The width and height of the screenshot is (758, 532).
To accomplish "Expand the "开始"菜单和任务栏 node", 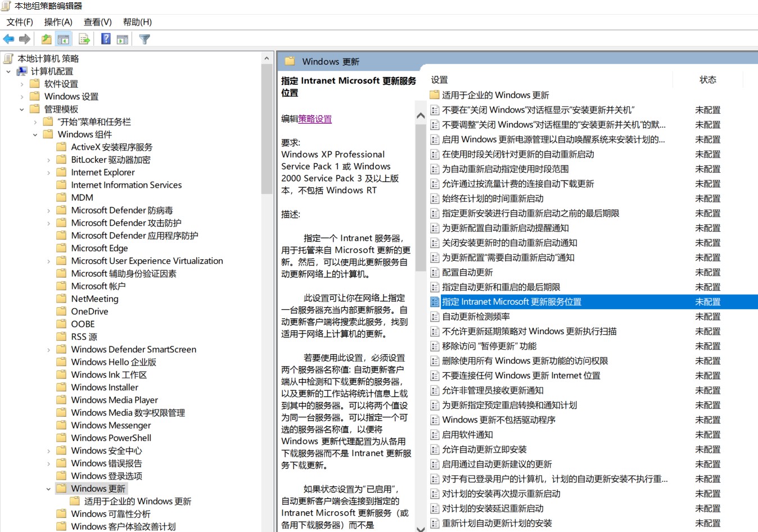I will (x=35, y=122).
